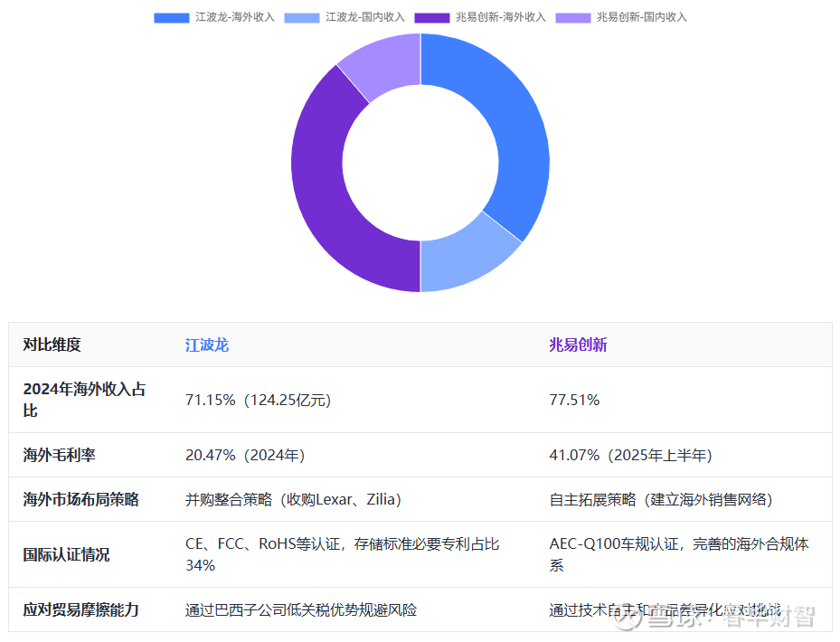Select the 国际认证情况 row label
Screen dimensions: 840x642
tap(66, 554)
